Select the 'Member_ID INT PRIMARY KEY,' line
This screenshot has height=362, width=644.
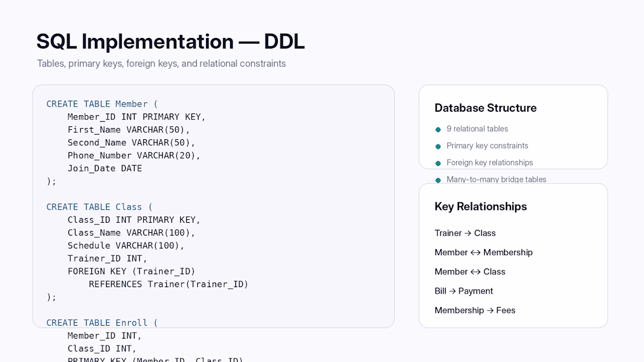pyautogui.click(x=136, y=117)
